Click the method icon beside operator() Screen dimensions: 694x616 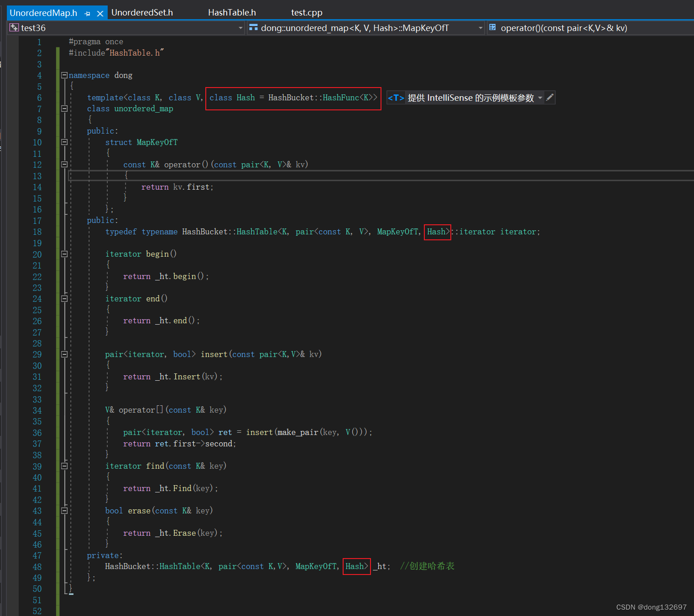tap(493, 27)
